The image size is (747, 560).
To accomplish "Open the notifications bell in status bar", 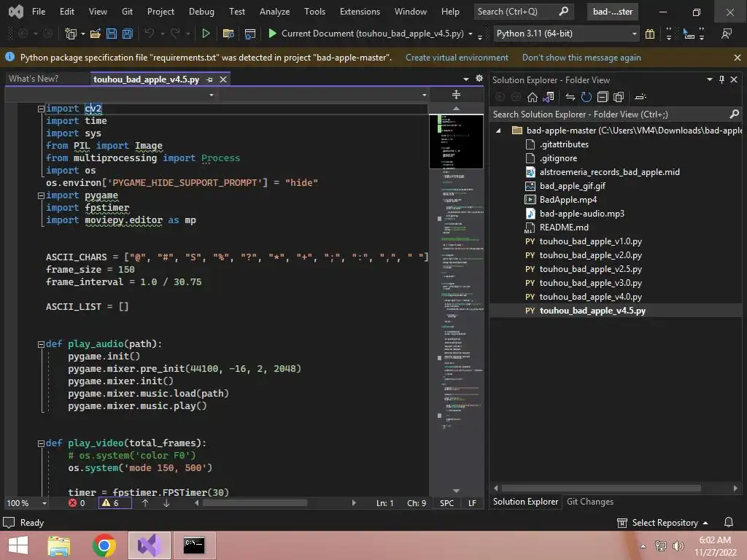I will (729, 522).
